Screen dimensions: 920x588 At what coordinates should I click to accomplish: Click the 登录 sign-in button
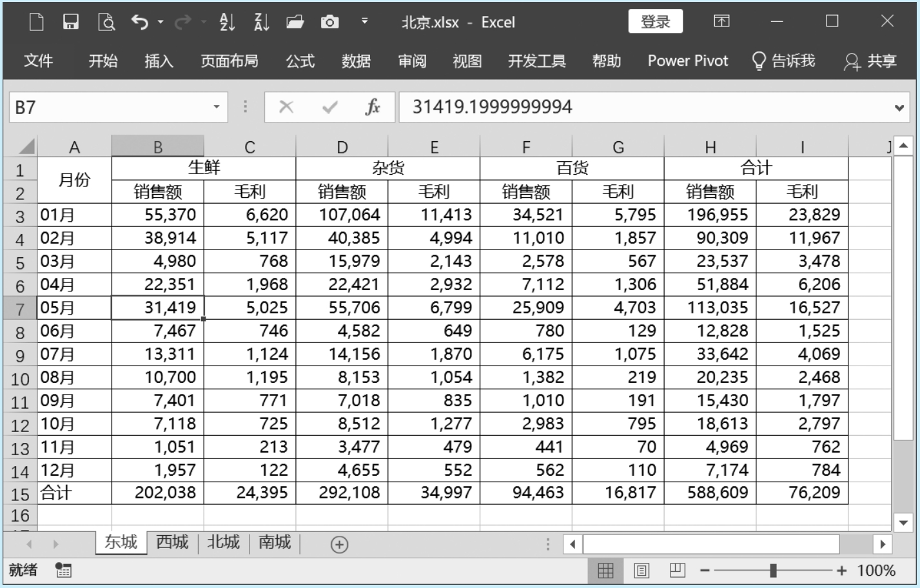point(655,22)
